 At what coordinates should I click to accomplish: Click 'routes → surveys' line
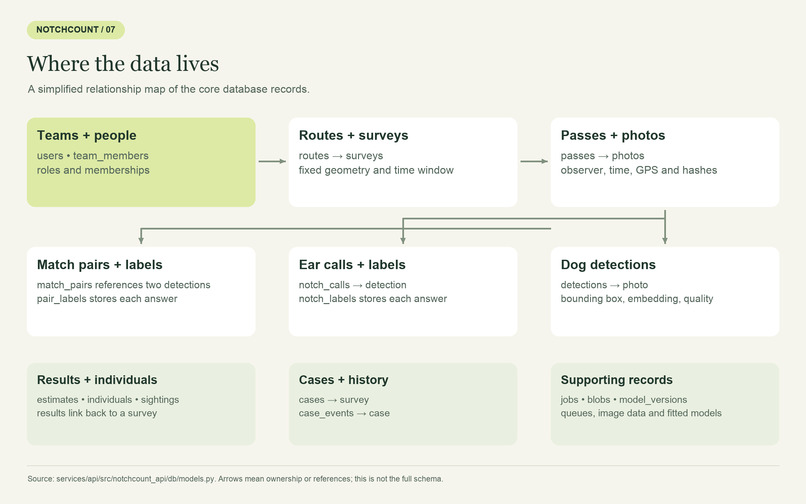(341, 156)
